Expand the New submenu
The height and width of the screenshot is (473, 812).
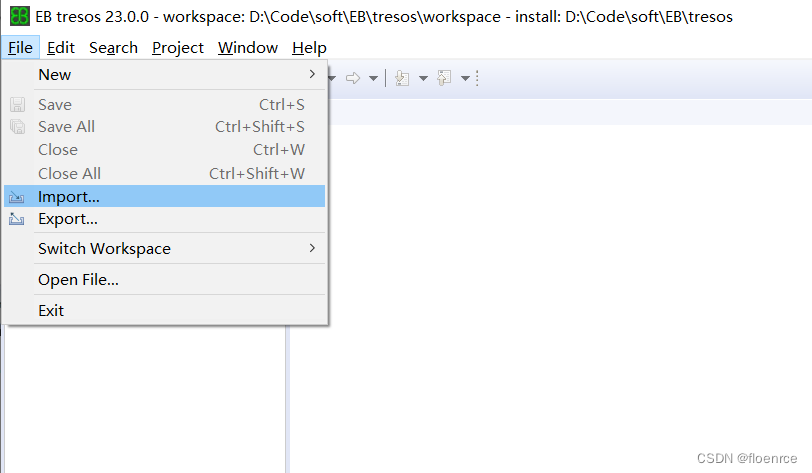click(x=165, y=75)
